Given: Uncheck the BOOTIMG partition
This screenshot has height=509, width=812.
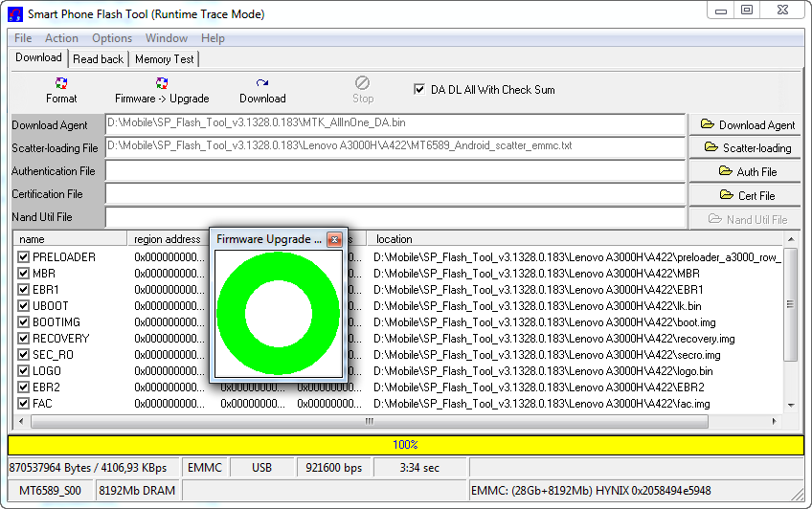Looking at the screenshot, I should (x=23, y=322).
